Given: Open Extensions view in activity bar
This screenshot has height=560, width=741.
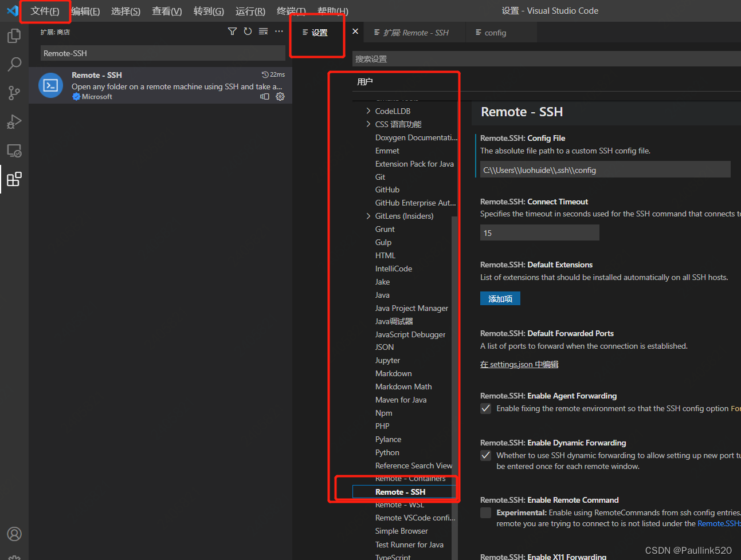Looking at the screenshot, I should [x=14, y=179].
